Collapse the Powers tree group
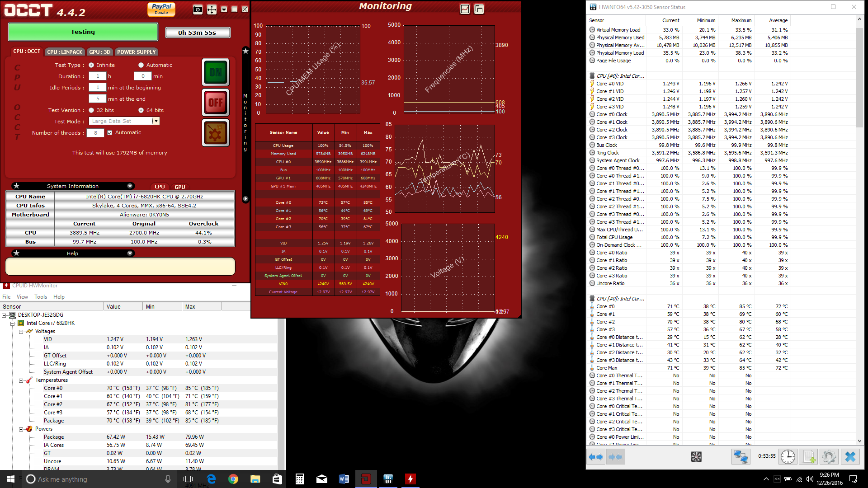 pos(21,429)
